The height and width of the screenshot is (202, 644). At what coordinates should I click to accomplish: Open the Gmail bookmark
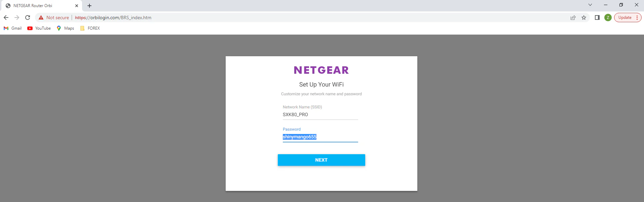tap(13, 28)
